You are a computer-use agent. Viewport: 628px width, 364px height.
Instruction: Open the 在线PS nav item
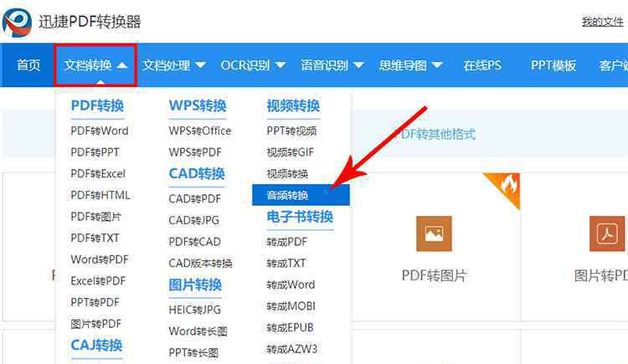click(x=482, y=65)
